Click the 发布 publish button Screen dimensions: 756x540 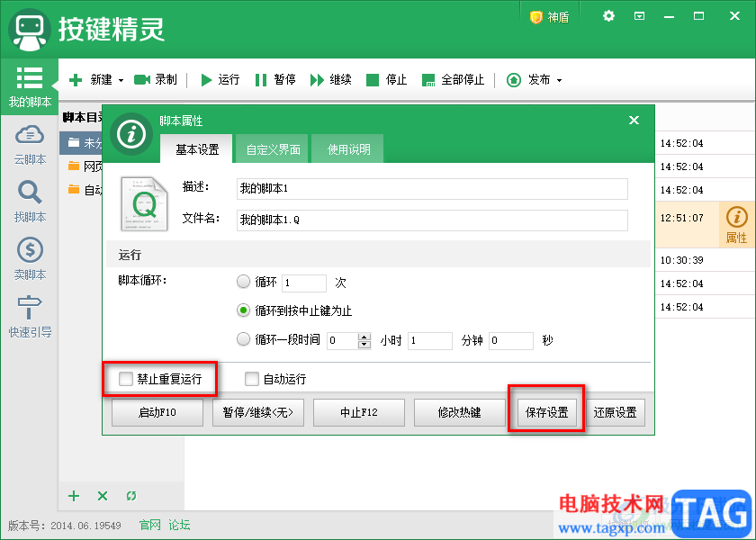tap(528, 79)
